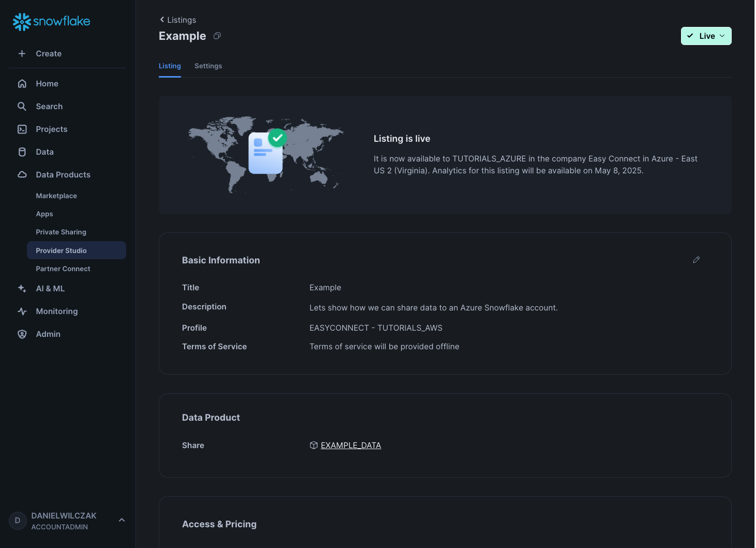The width and height of the screenshot is (756, 548).
Task: Click the Snowflake logo
Action: [51, 22]
